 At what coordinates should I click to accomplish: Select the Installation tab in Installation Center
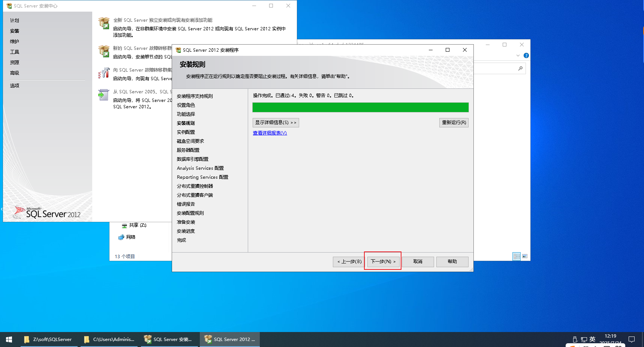(15, 31)
